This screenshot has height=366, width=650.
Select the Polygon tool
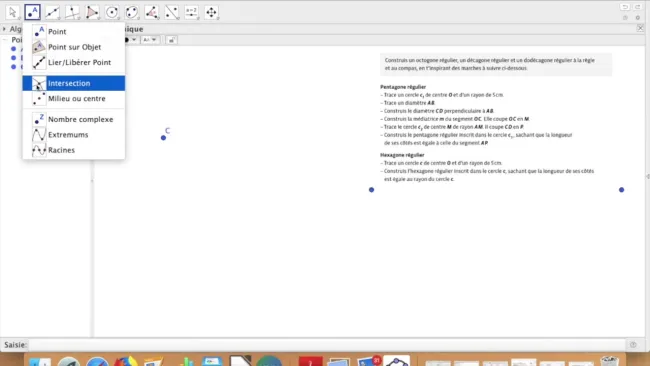coord(92,12)
